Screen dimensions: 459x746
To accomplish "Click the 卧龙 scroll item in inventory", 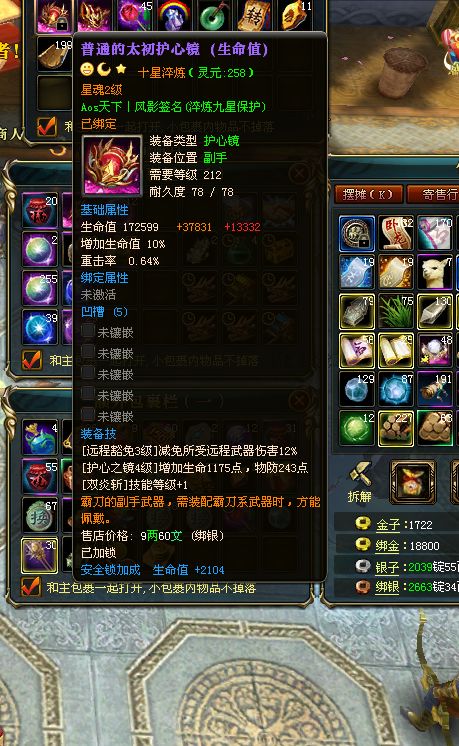I will pyautogui.click(x=396, y=233).
